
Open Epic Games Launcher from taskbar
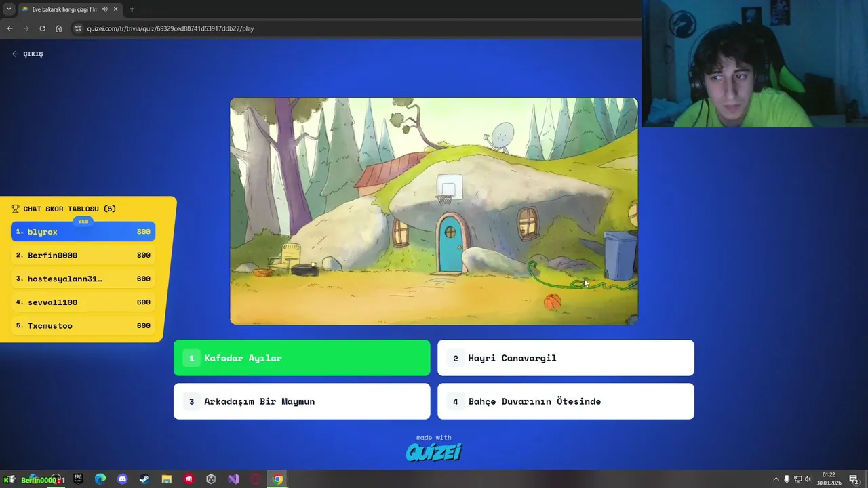(x=78, y=479)
